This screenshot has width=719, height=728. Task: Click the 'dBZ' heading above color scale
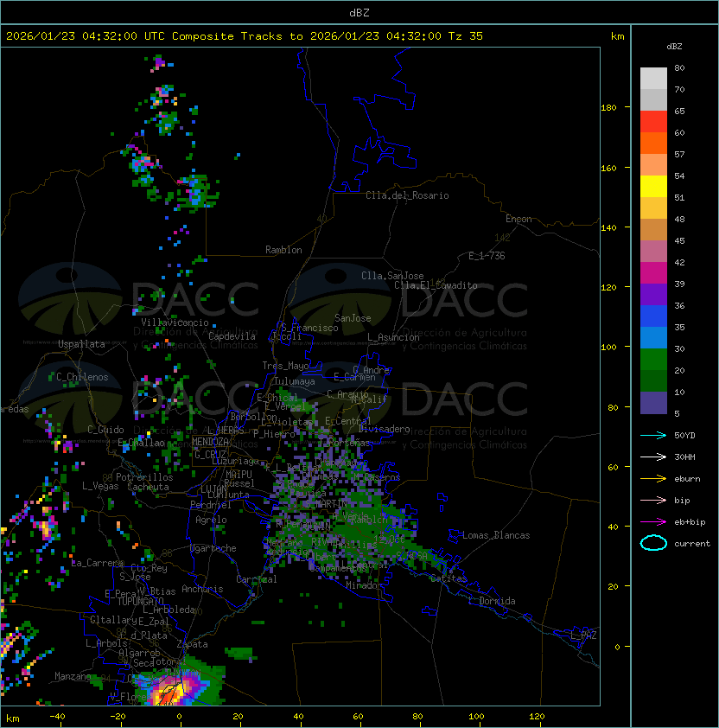(x=674, y=47)
